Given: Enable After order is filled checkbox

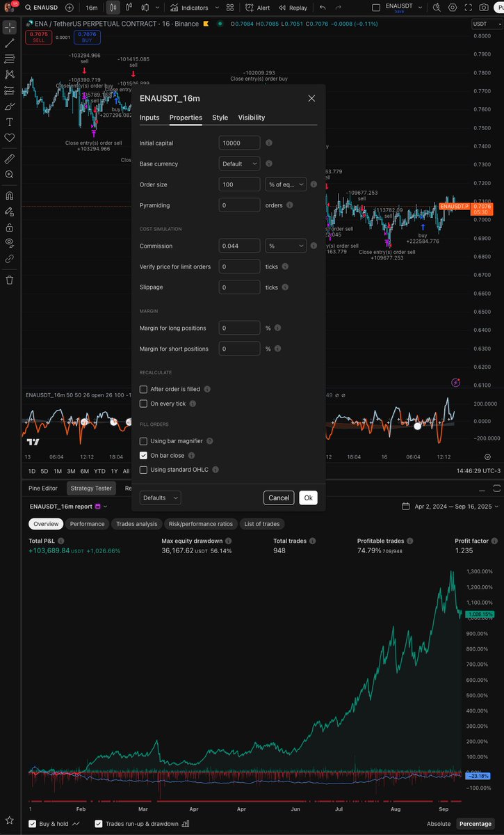Looking at the screenshot, I should (x=144, y=390).
